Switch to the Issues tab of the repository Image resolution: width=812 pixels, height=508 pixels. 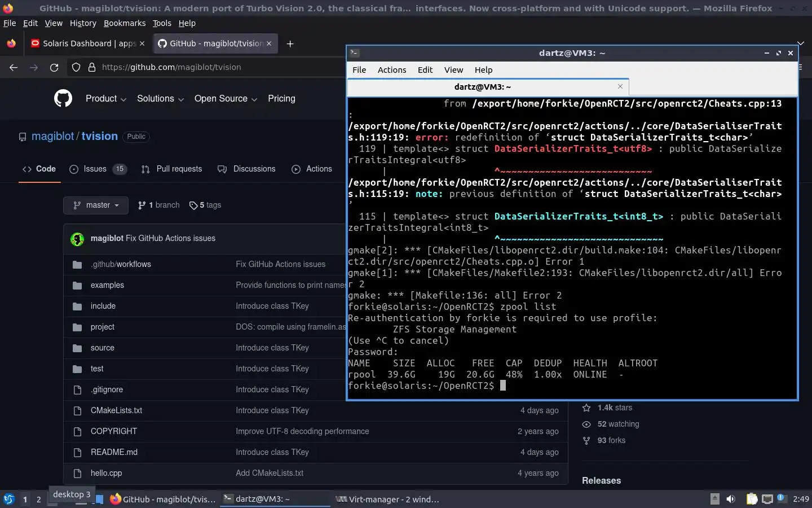point(98,169)
